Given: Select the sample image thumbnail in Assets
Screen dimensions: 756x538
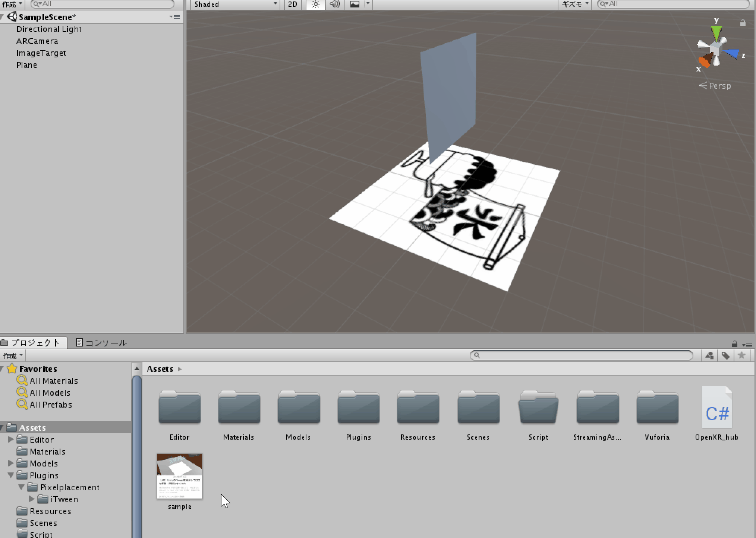Looking at the screenshot, I should [x=179, y=476].
